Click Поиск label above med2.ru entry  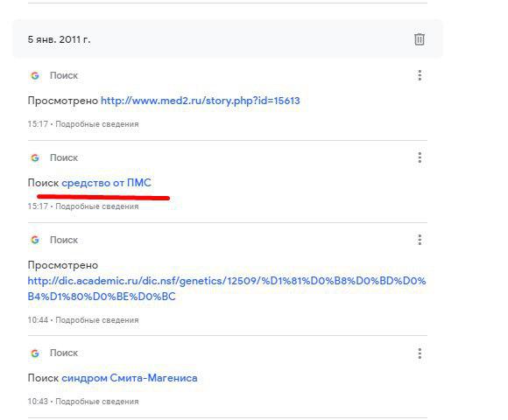[63, 75]
